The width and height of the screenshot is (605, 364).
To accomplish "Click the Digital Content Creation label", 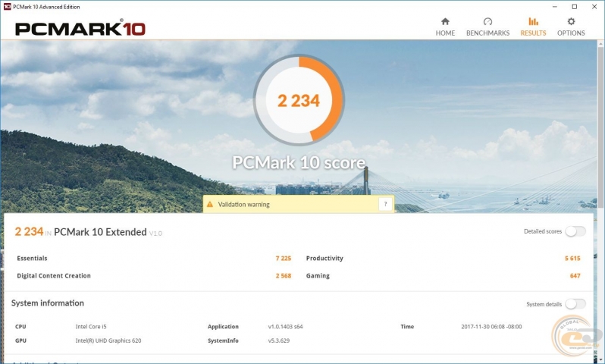I will click(54, 276).
